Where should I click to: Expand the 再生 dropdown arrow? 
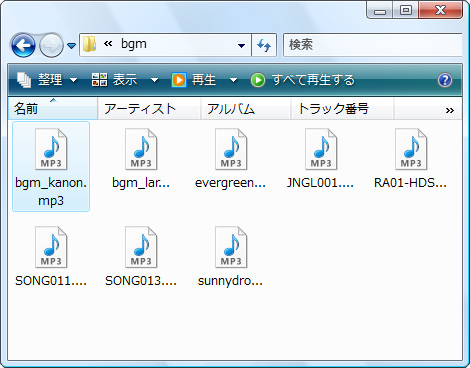(x=233, y=80)
